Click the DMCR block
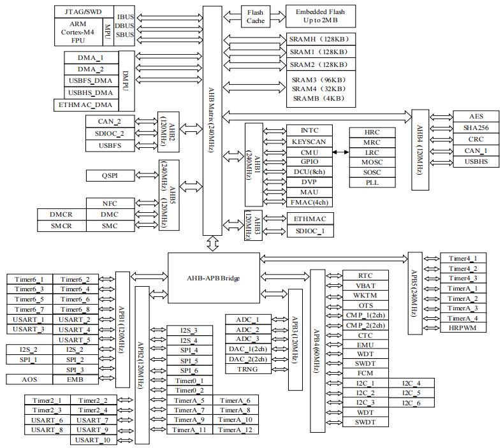 62,214
